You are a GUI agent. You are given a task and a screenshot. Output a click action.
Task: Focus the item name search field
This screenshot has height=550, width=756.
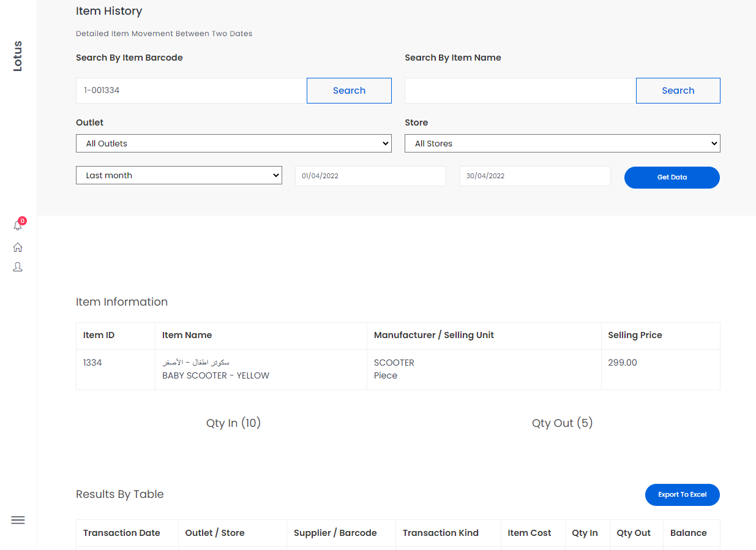pos(520,91)
